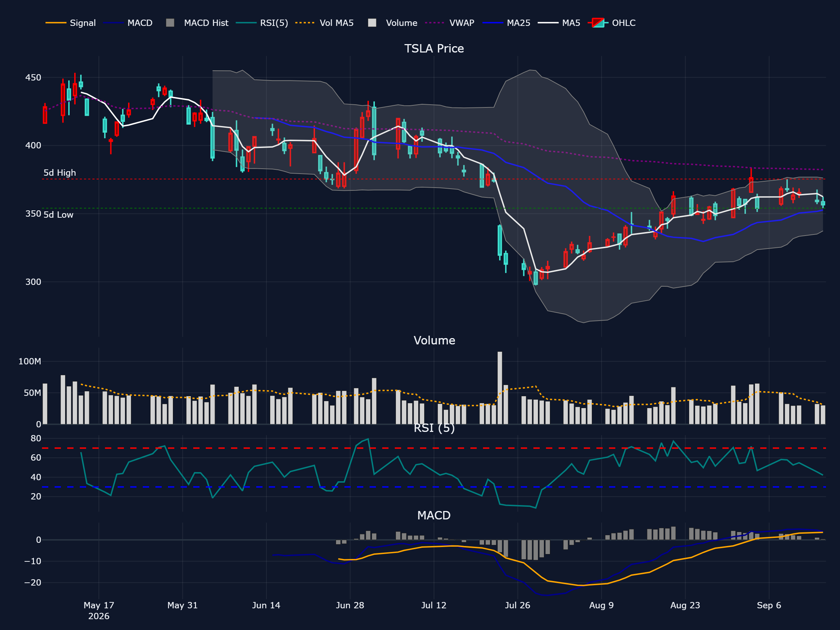Click the Jul 26 axis label
The image size is (840, 630).
pyautogui.click(x=517, y=605)
